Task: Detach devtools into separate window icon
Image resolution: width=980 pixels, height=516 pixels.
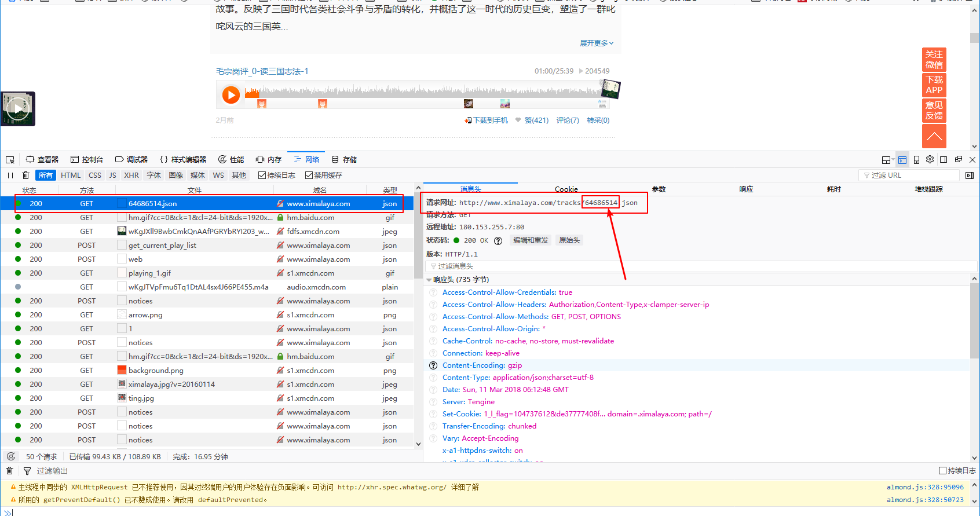Action: click(959, 160)
